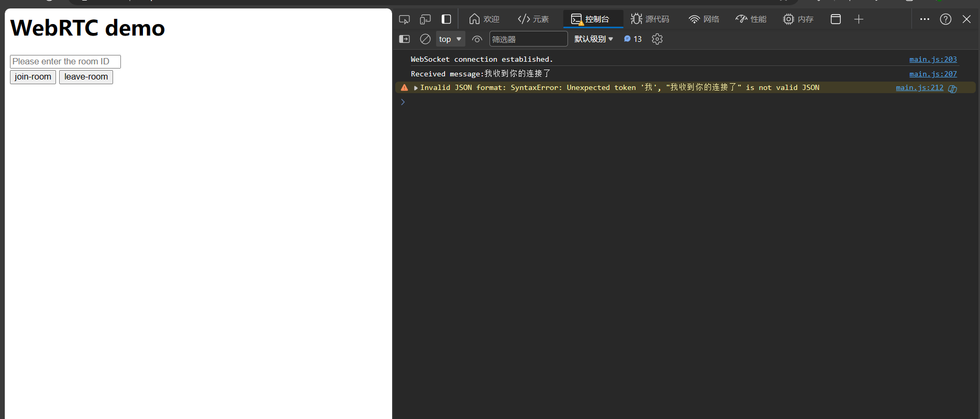Select the WebRTC demo heading
Viewport: 980px width, 419px height.
coord(87,28)
